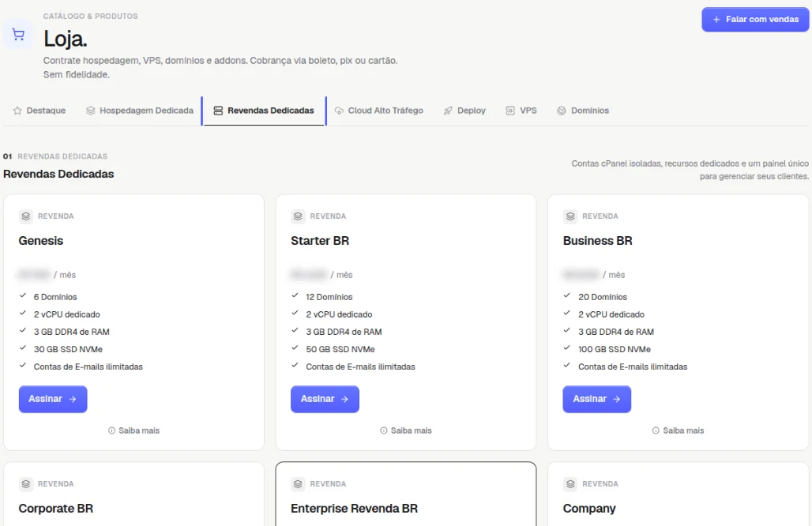Switch to Hospedagem Dedicada tab
This screenshot has width=812, height=526.
140,111
